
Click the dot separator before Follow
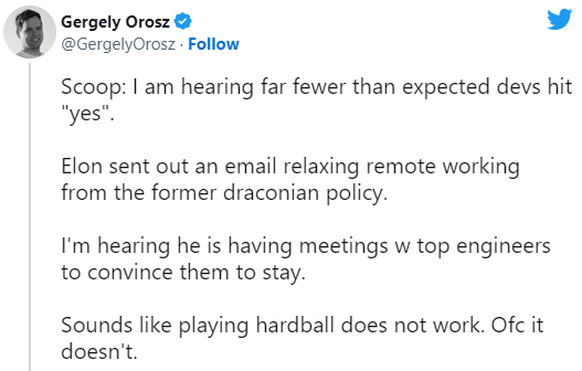tap(182, 45)
